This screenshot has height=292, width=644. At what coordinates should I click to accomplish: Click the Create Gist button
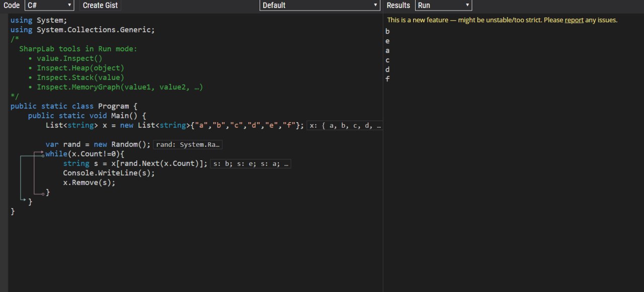click(x=101, y=5)
